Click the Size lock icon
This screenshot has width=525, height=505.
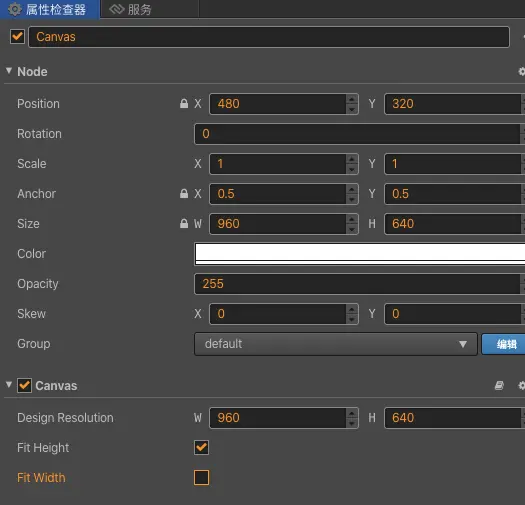pos(184,223)
